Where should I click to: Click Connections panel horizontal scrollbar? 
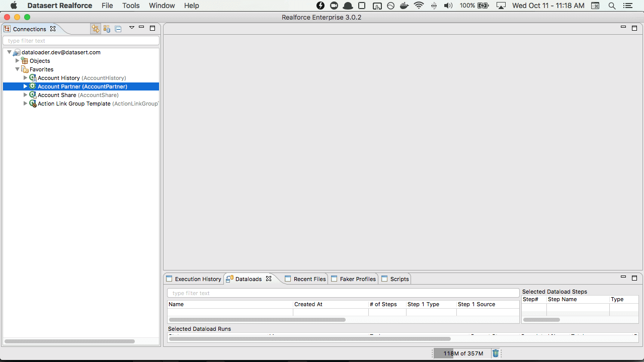coord(69,341)
